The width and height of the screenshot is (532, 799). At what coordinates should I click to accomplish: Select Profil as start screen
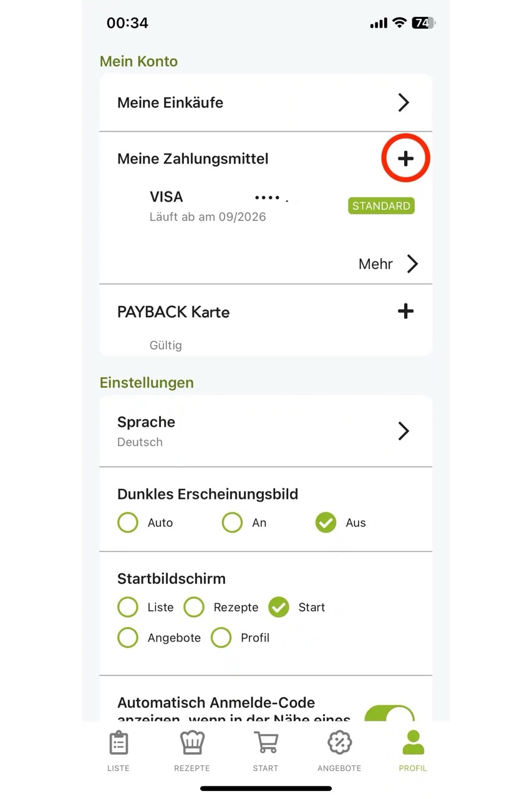[x=221, y=638]
